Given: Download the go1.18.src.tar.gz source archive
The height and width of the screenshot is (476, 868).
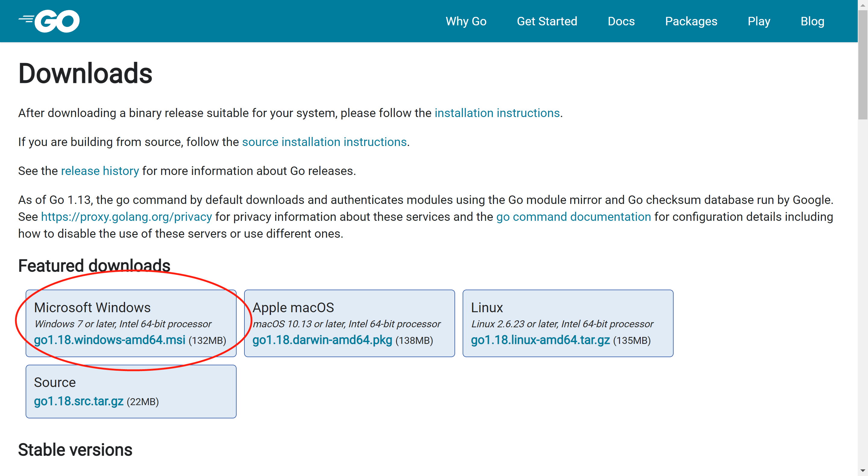Looking at the screenshot, I should click(78, 401).
